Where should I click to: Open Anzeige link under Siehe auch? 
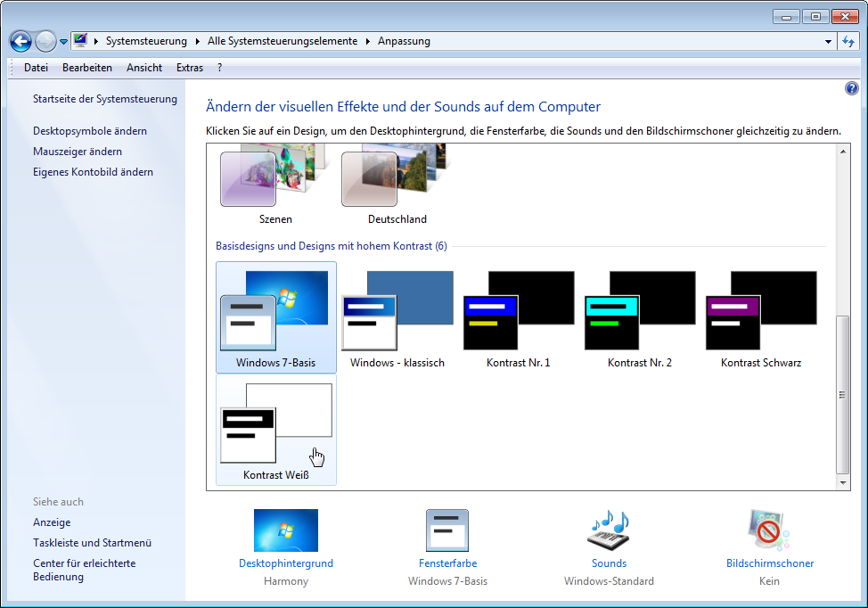point(52,522)
